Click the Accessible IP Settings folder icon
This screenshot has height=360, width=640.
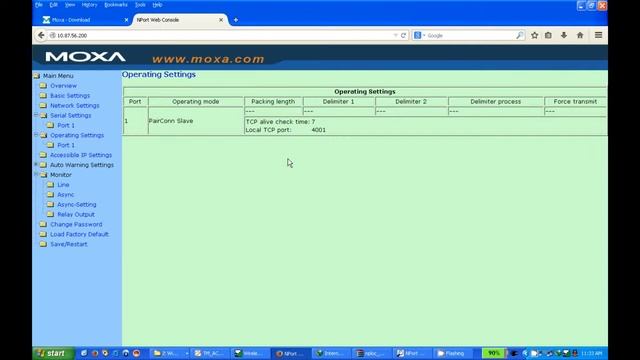[43, 155]
